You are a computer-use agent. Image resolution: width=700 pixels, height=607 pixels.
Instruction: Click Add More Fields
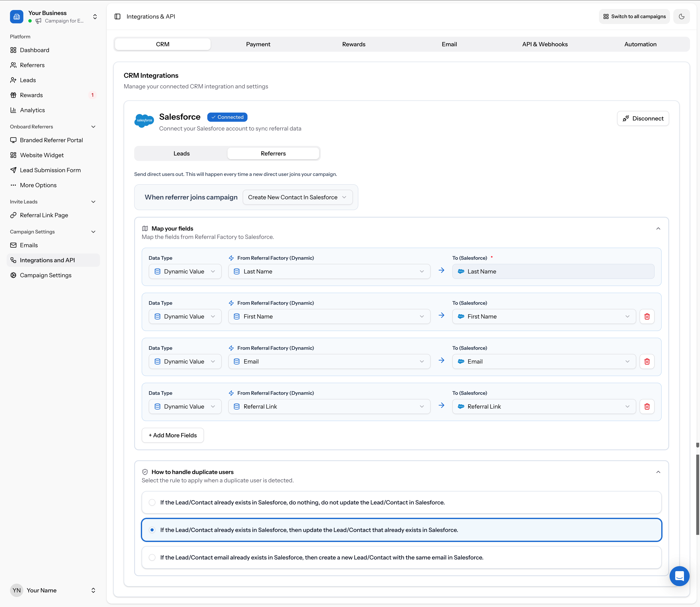[x=172, y=435]
